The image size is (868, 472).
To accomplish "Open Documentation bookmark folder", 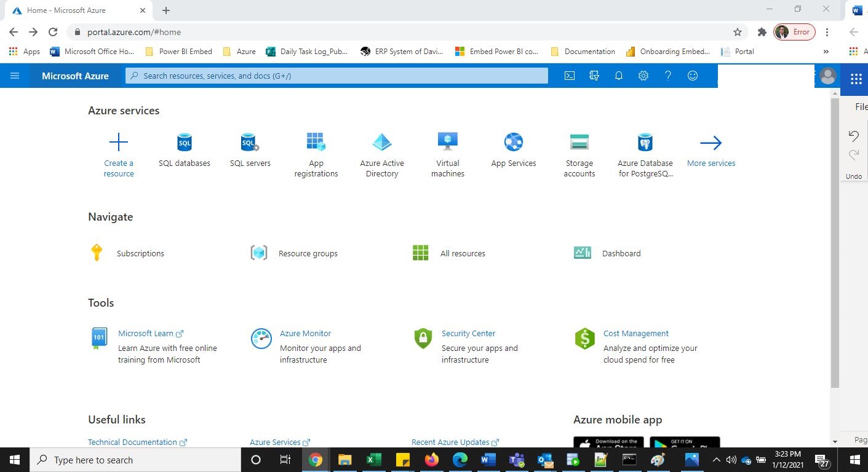I will click(583, 52).
